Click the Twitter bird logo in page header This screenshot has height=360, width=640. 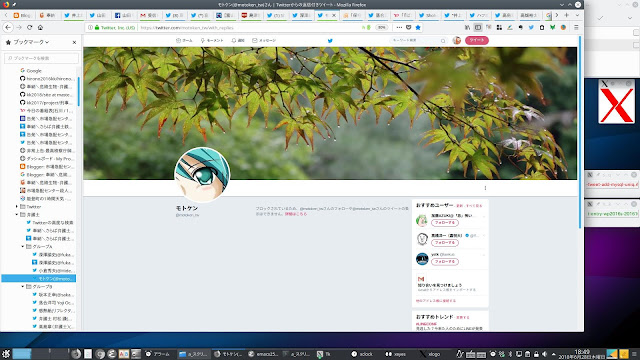tap(330, 40)
